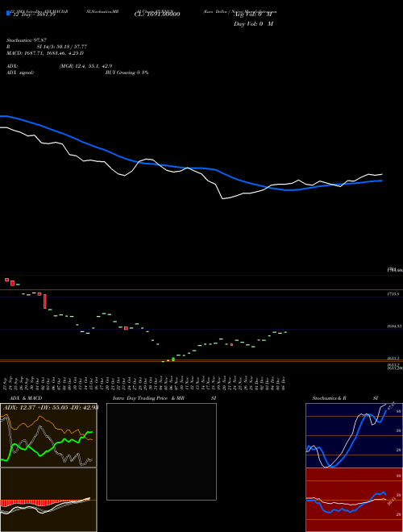Click the 'ADX & MACD' panel title
This screenshot has width=403, height=532.
tap(26, 398)
